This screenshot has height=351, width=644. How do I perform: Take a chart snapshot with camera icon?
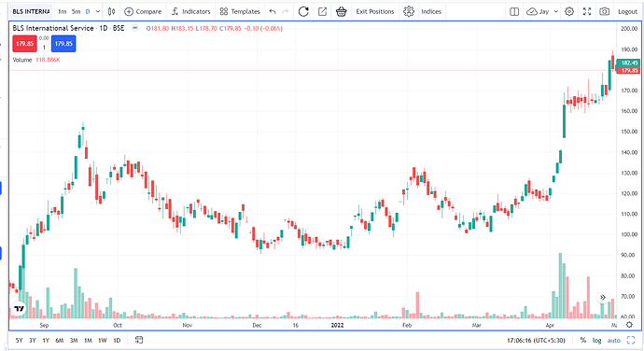(604, 11)
